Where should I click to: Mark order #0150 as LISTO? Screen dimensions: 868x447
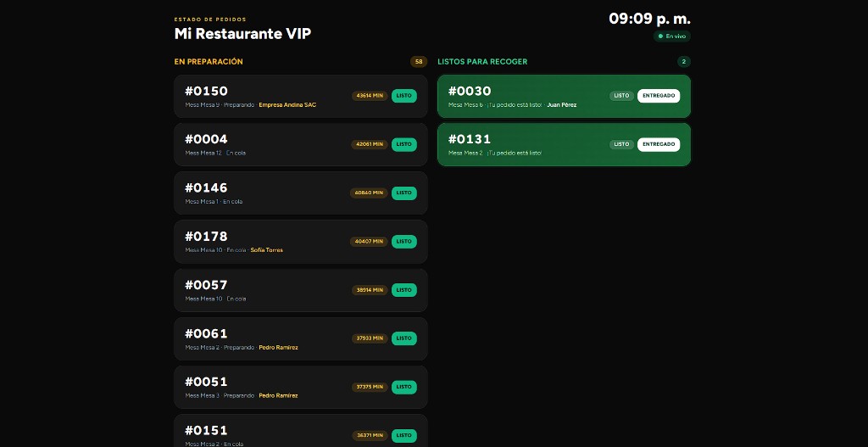[404, 96]
